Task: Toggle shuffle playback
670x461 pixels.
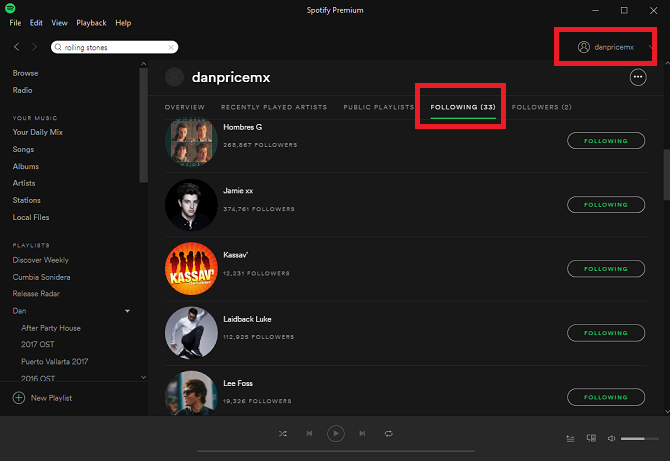Action: (x=284, y=433)
